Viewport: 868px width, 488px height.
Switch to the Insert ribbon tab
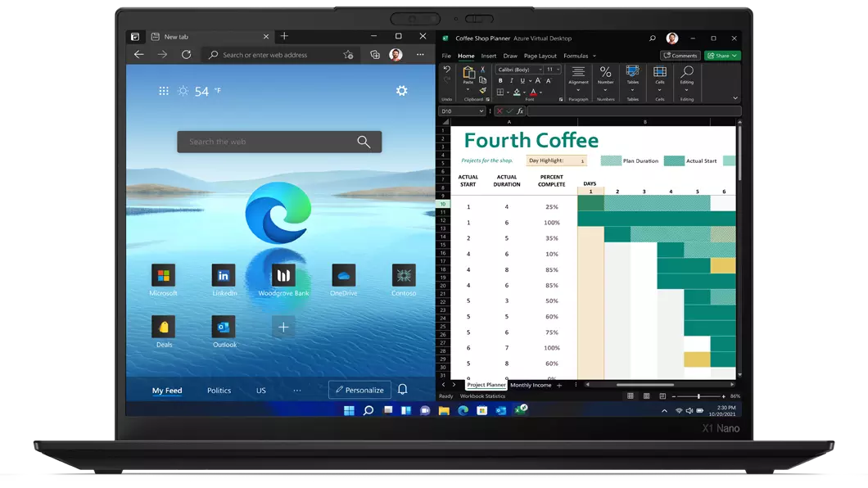coord(489,56)
